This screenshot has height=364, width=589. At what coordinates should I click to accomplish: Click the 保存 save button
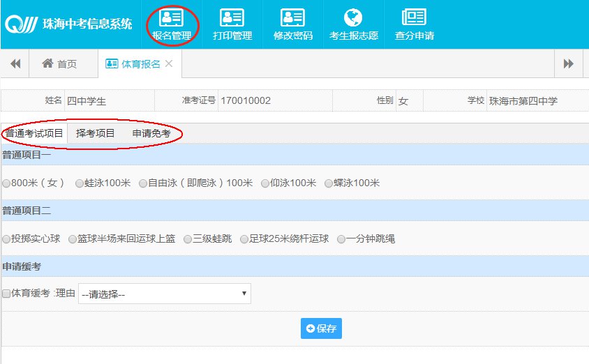click(321, 328)
